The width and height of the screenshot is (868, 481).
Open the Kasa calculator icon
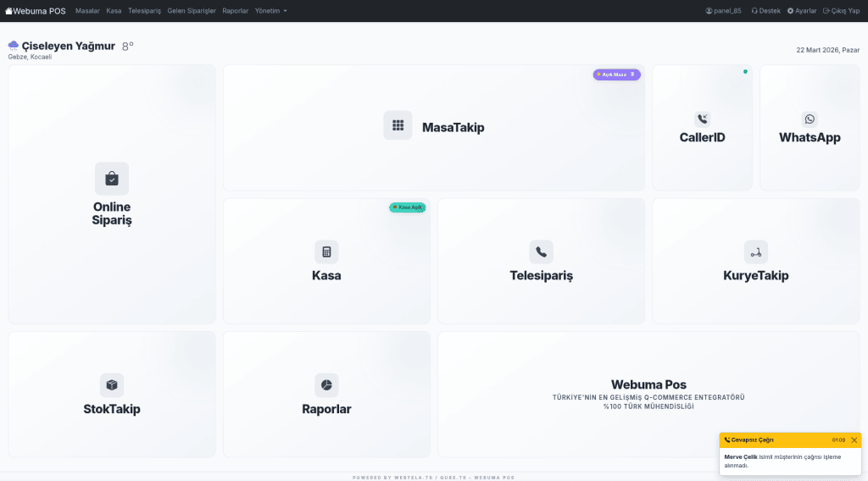[x=326, y=252]
